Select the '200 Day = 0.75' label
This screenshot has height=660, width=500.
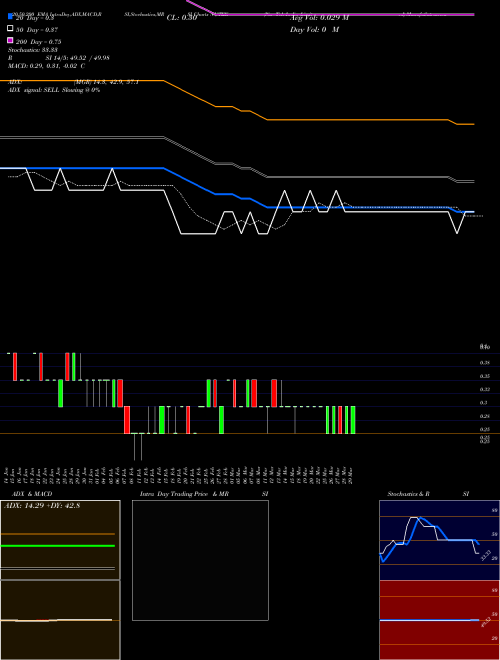point(39,42)
